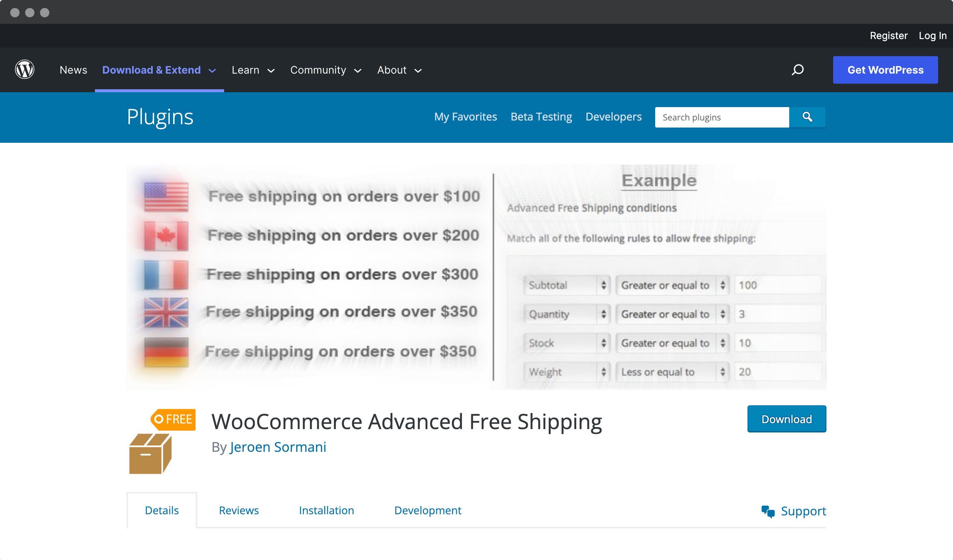Click the WordPress logo icon
The height and width of the screenshot is (560, 953).
coord(25,69)
